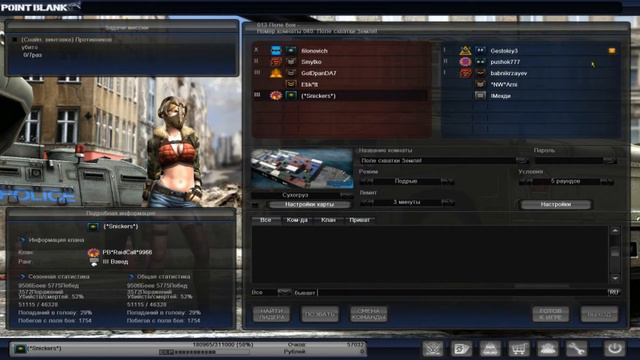Click the send button at chat input end
The image size is (640, 360).
pyautogui.click(x=613, y=292)
